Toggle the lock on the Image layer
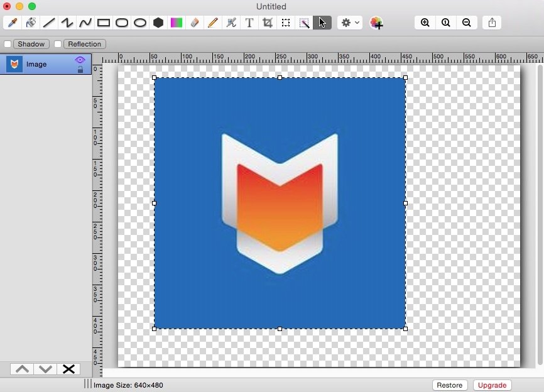This screenshot has width=544, height=392. coord(80,69)
